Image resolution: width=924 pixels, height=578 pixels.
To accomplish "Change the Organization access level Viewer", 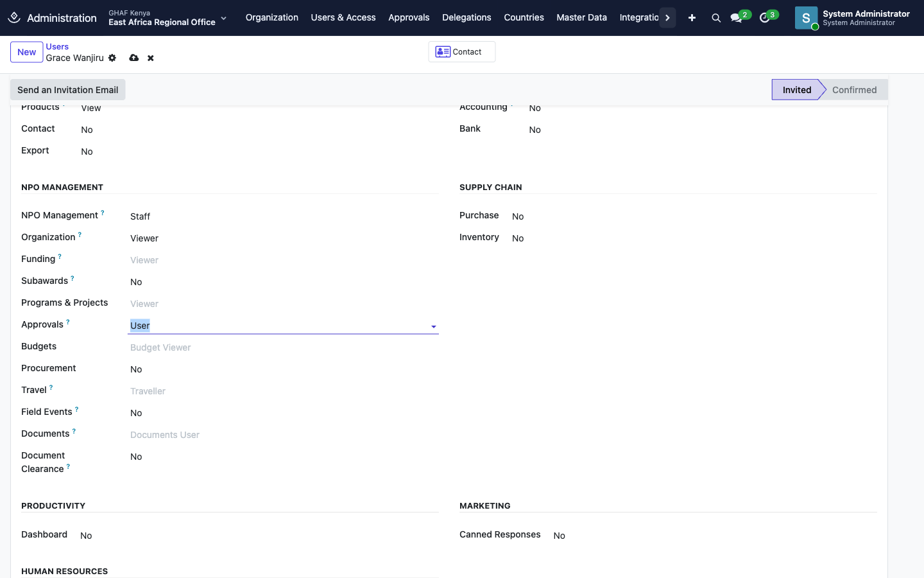I will tap(283, 238).
